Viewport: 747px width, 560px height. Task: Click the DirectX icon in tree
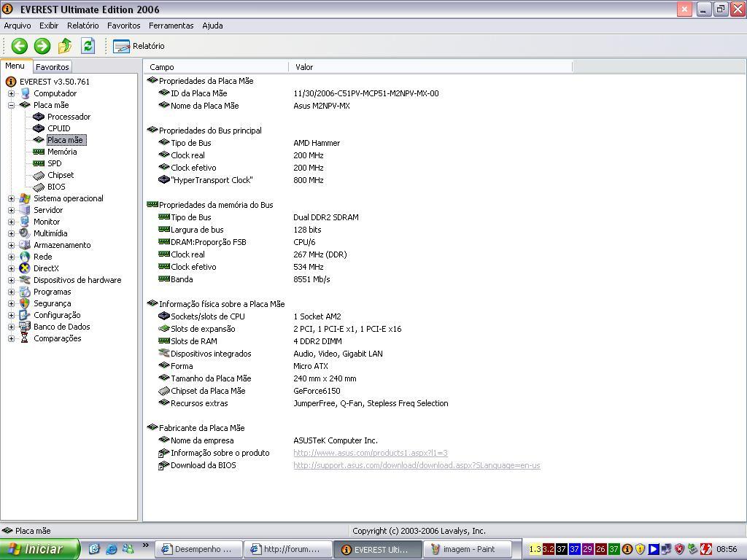coord(25,268)
